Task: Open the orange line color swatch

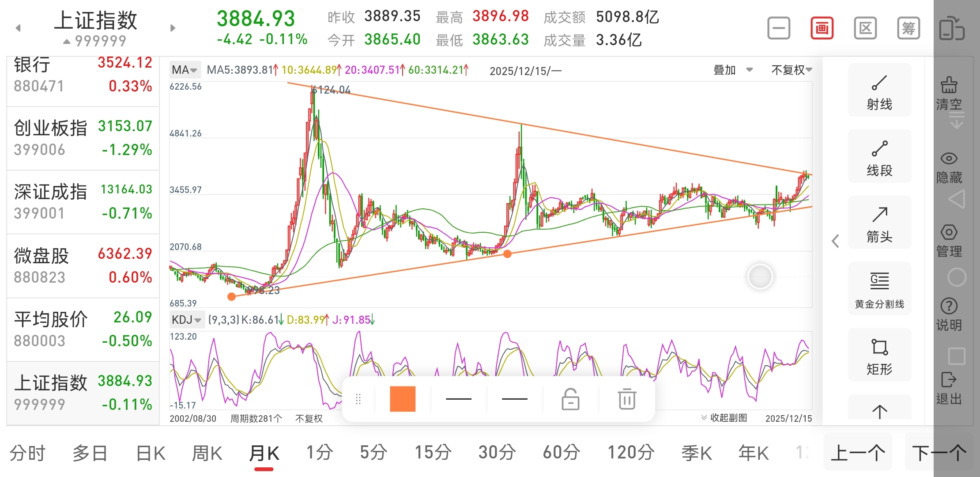Action: (x=403, y=399)
